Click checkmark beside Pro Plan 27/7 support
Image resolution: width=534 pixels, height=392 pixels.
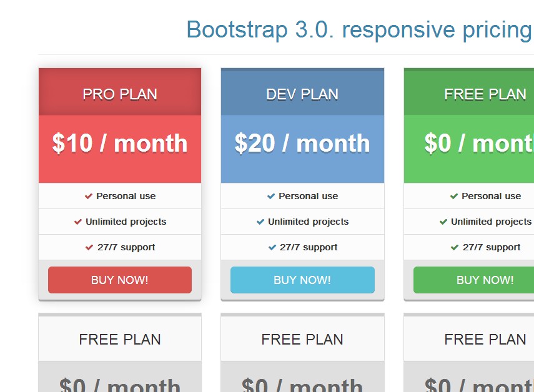coord(89,247)
